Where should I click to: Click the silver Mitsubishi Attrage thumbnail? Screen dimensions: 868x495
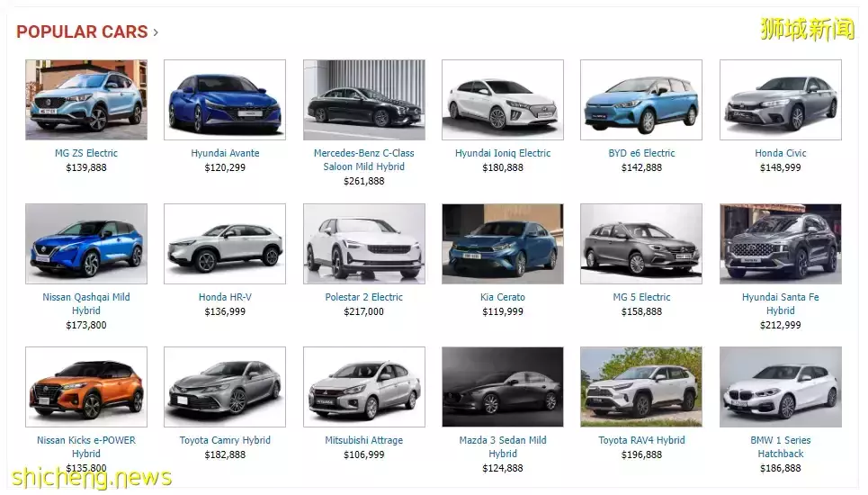pyautogui.click(x=363, y=387)
